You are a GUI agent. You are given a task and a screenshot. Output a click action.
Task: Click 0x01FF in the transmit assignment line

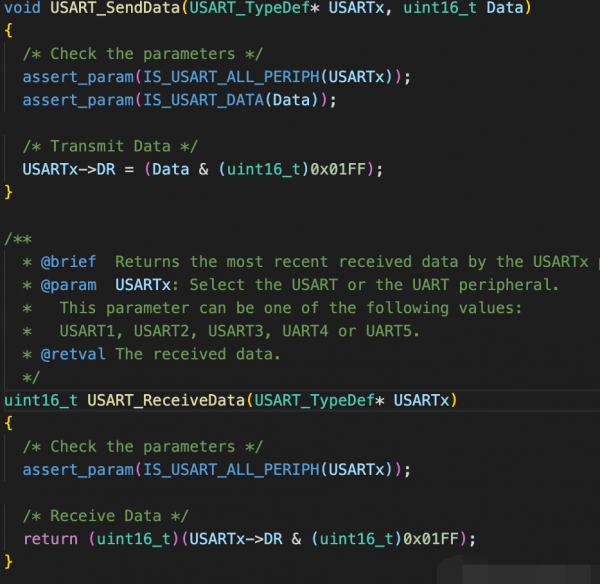(x=342, y=168)
